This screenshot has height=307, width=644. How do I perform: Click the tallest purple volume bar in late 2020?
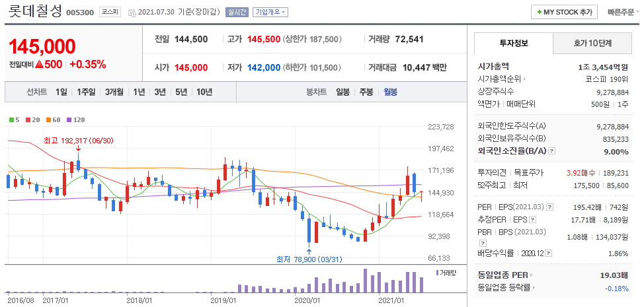pyautogui.click(x=365, y=281)
